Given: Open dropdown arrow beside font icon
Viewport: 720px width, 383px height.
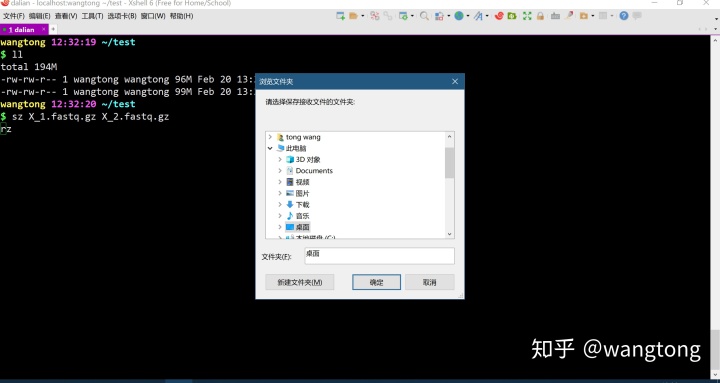Looking at the screenshot, I should pos(487,16).
